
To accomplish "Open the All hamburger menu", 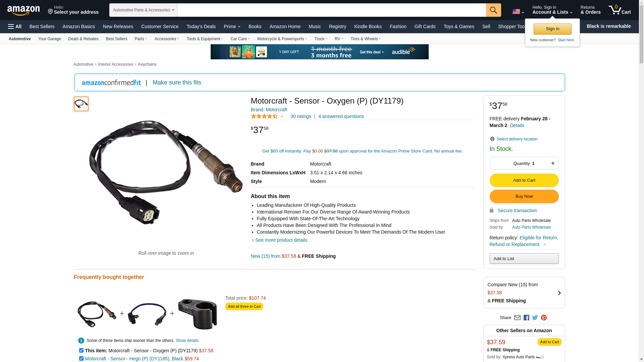I will 15,26.
